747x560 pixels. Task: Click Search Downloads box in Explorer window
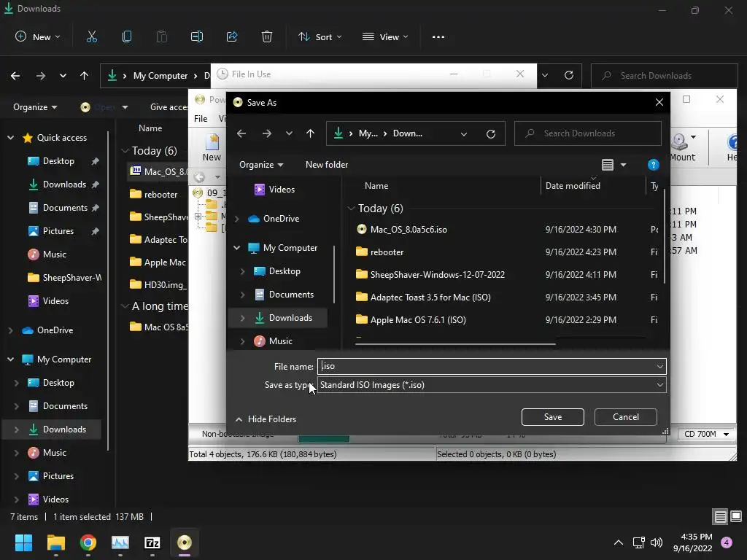pos(664,76)
